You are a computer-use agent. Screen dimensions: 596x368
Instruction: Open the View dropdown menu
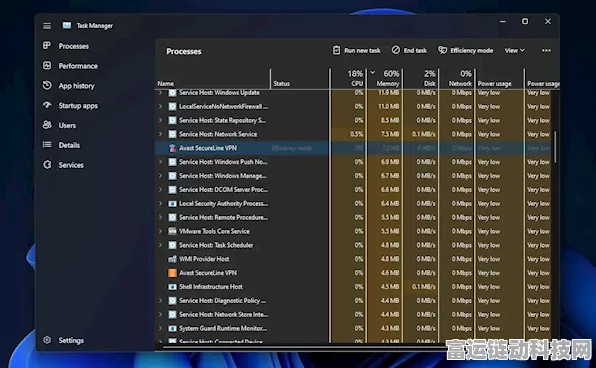pos(515,50)
